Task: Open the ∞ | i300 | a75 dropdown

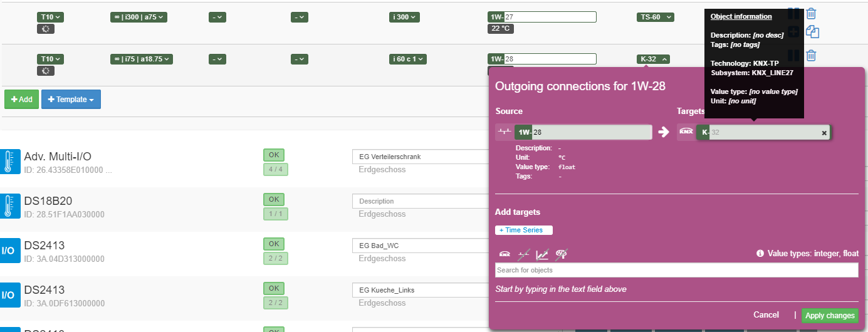Action: click(x=139, y=17)
